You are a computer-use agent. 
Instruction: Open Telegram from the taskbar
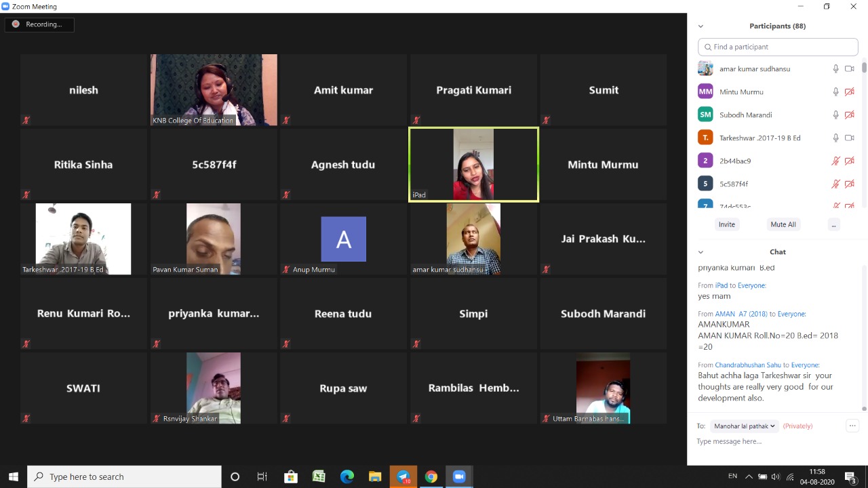(403, 477)
